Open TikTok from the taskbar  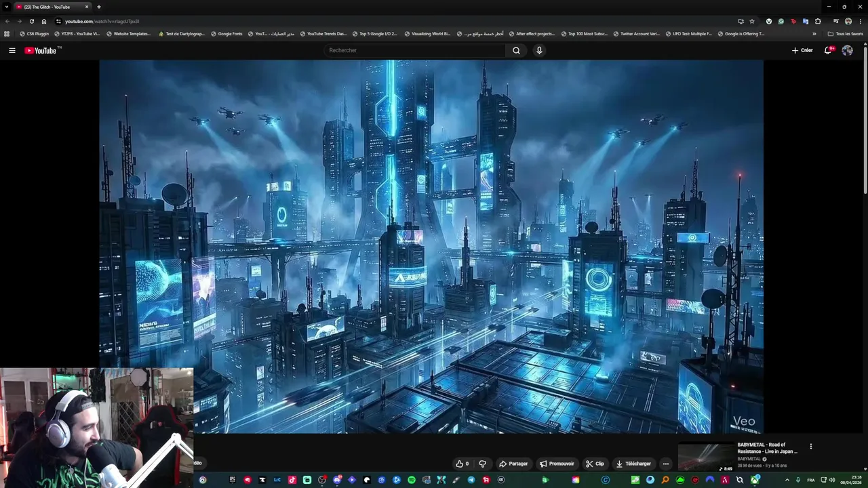(292, 480)
